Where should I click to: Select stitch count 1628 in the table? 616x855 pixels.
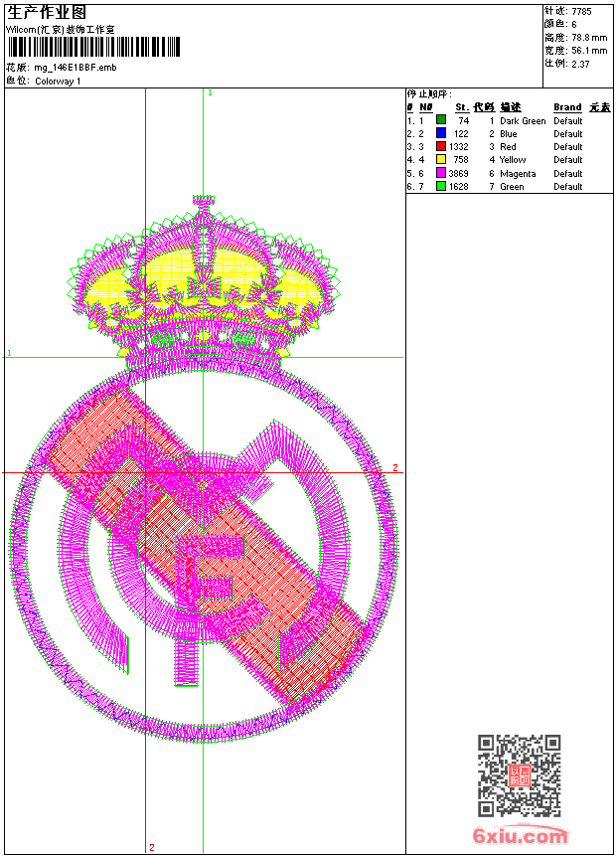pyautogui.click(x=458, y=187)
